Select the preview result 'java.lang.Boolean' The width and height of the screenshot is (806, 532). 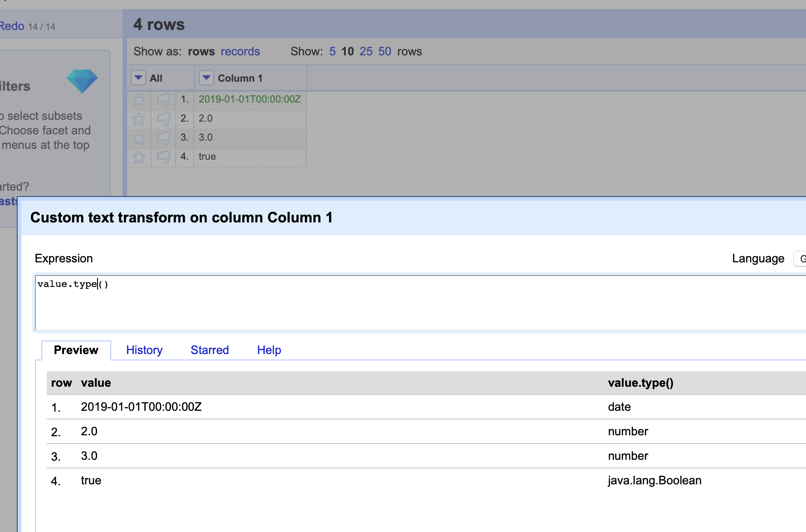(x=655, y=480)
